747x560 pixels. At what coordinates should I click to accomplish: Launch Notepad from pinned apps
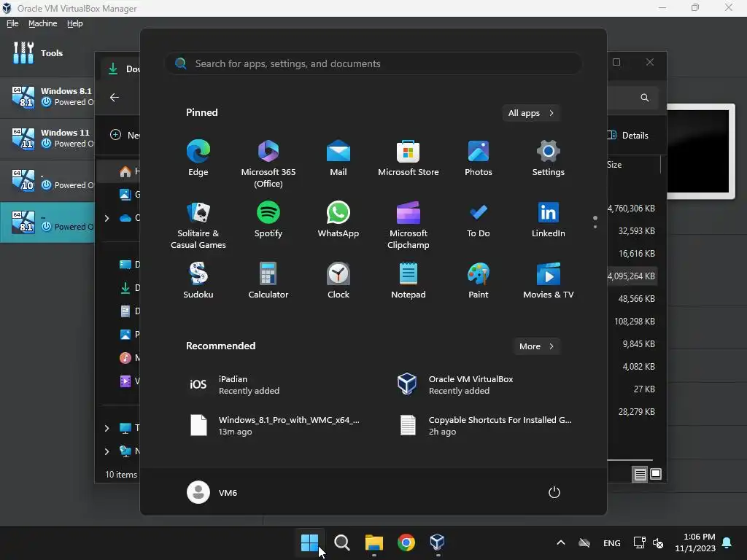coord(409,281)
